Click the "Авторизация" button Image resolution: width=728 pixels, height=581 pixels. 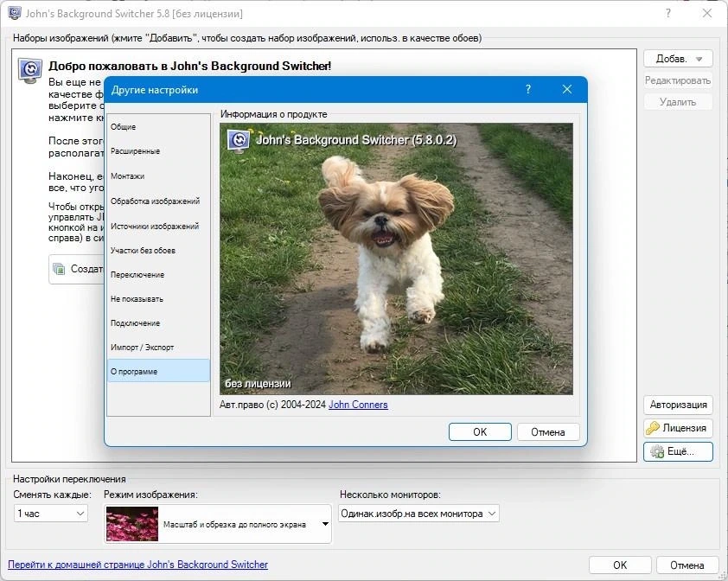pyautogui.click(x=678, y=405)
